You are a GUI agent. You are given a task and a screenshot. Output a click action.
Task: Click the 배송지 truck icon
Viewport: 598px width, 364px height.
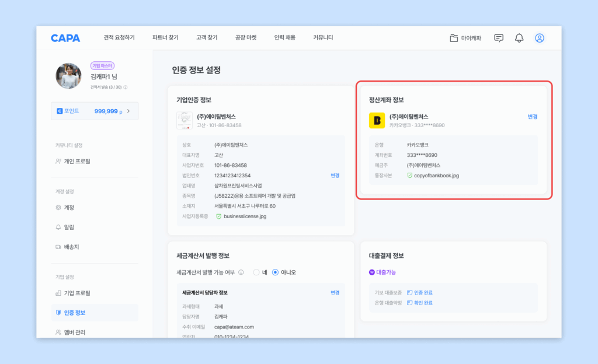(58, 247)
